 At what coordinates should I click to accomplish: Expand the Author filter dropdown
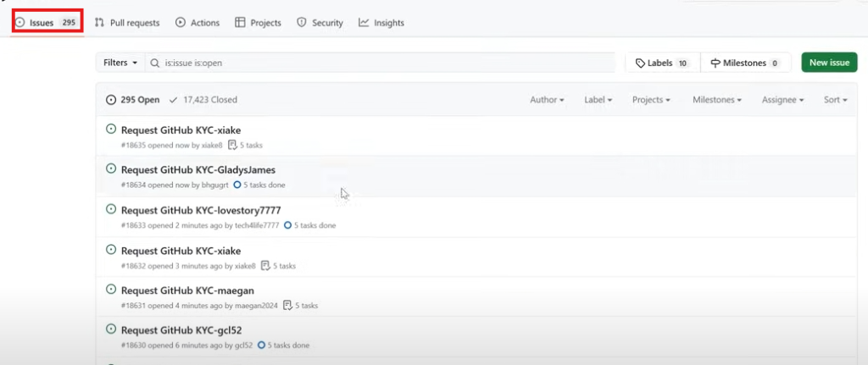click(547, 100)
